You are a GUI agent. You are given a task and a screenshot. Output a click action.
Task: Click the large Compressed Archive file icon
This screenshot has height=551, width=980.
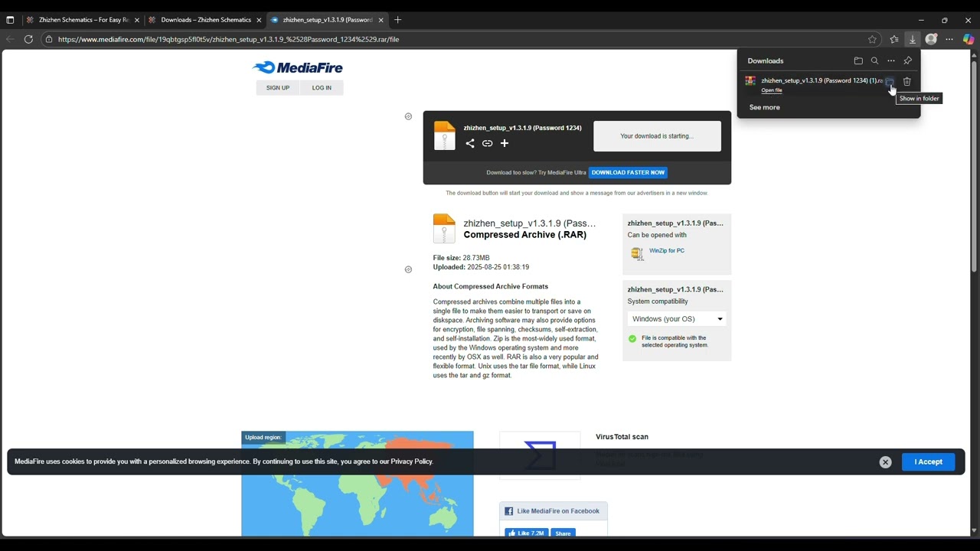pyautogui.click(x=444, y=229)
